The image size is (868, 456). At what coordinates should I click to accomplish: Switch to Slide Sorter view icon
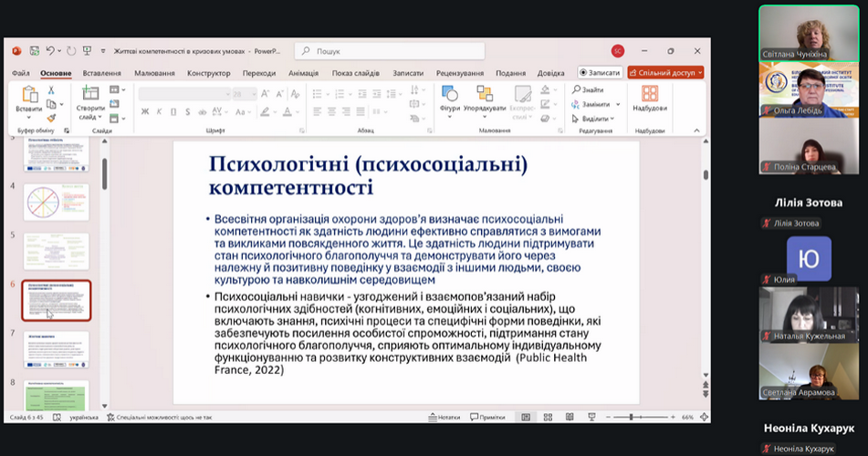[546, 417]
